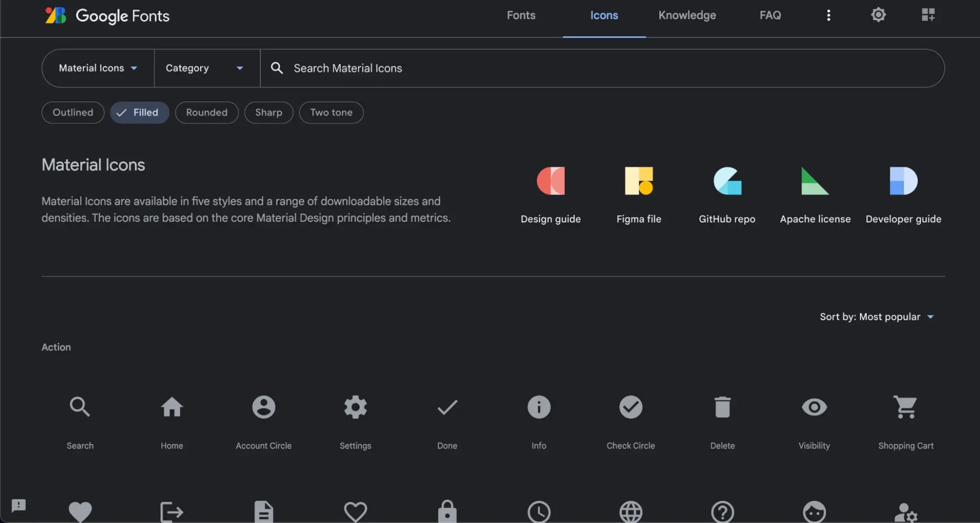Viewport: 980px width, 523px height.
Task: Click the Settings gear icon in Action section
Action: click(x=355, y=407)
